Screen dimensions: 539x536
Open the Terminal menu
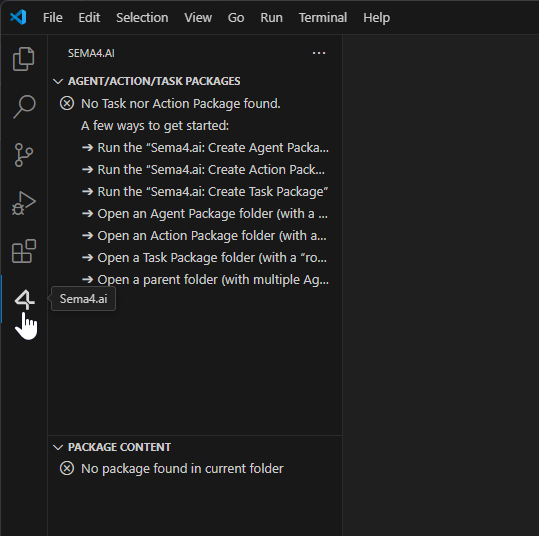(322, 18)
